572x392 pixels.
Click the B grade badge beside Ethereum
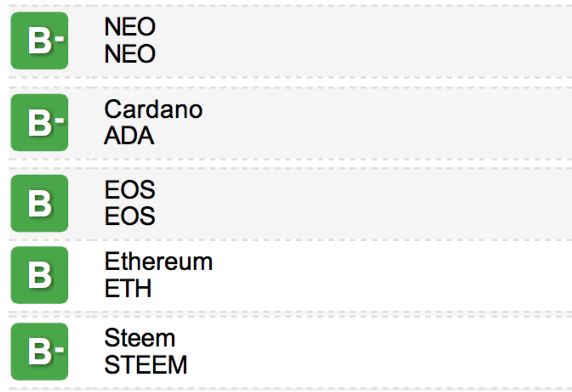click(x=40, y=275)
